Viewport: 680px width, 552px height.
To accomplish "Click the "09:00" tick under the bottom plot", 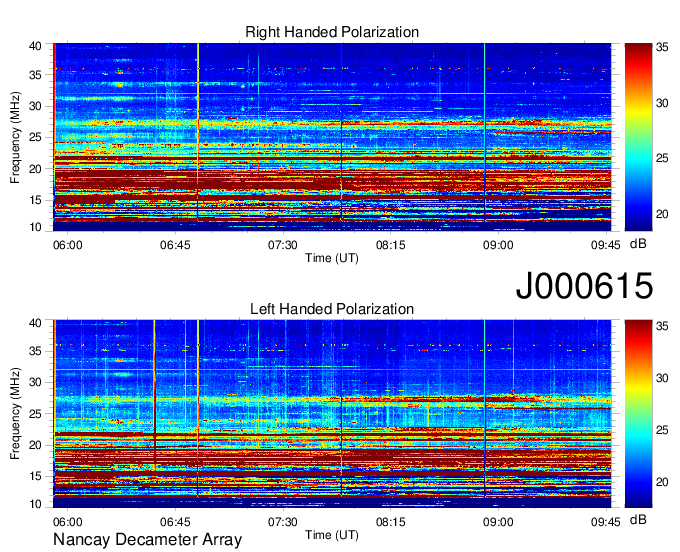I will click(x=498, y=522).
